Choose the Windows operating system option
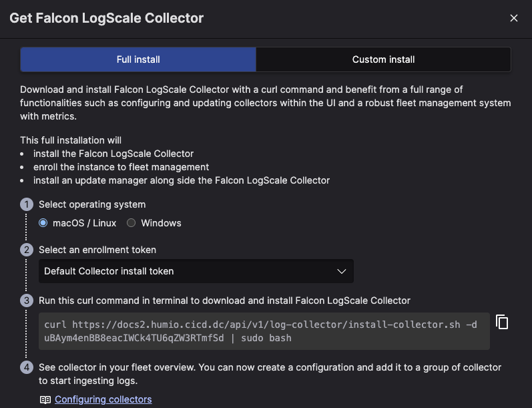Screen dimensions: 532x408 [131, 223]
